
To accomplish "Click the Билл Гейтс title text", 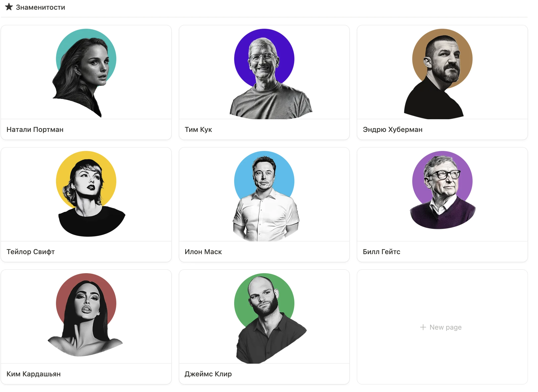I will click(x=382, y=252).
